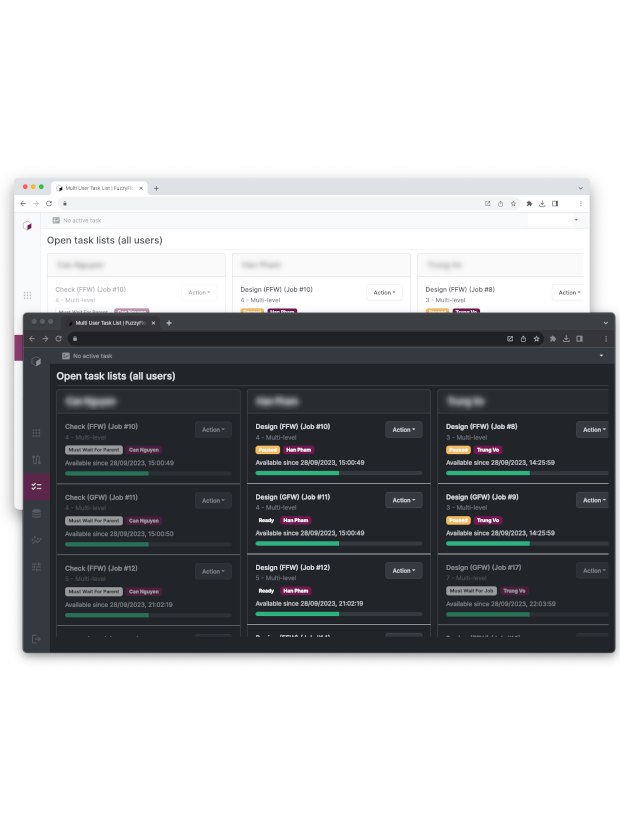Viewport: 620px width, 833px height.
Task: Open the database stack icon in dark sidebar
Action: [37, 513]
